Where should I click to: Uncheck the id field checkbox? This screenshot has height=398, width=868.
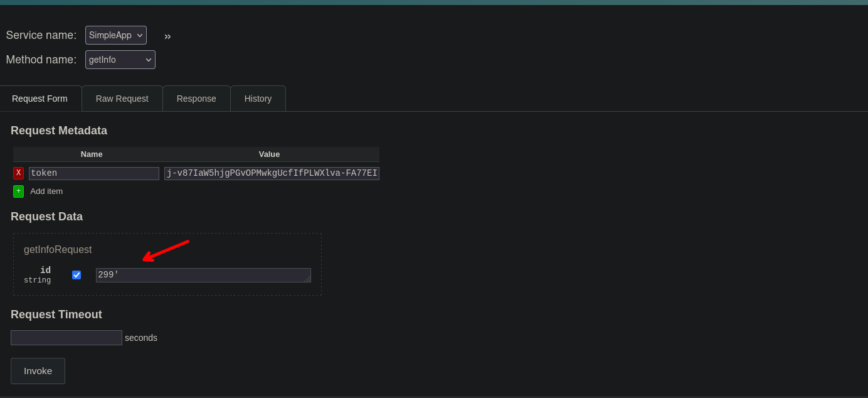(77, 275)
